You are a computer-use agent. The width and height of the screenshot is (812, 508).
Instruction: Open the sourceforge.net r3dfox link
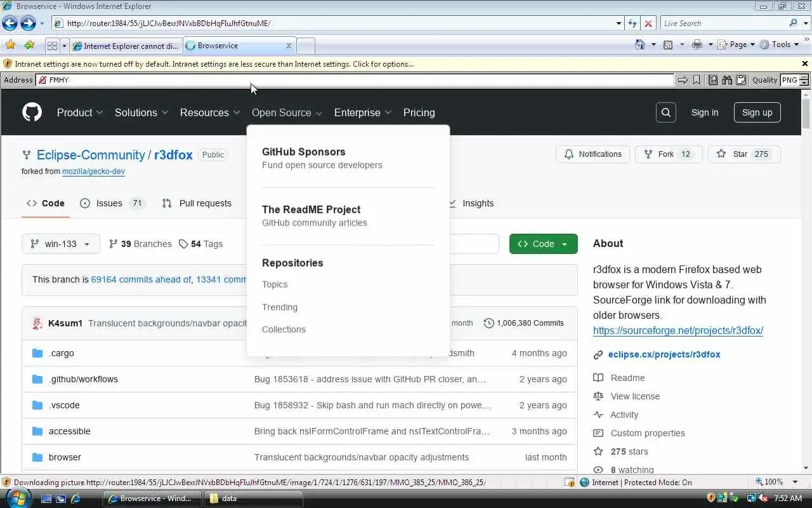678,330
